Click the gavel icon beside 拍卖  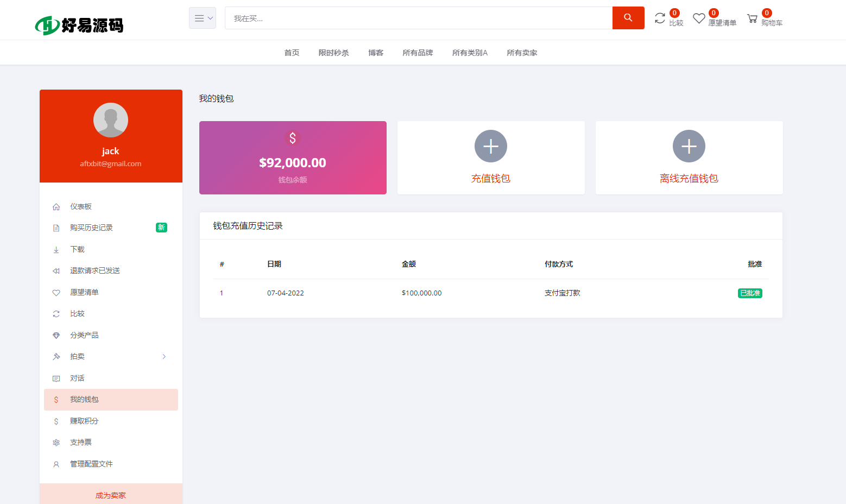[56, 357]
